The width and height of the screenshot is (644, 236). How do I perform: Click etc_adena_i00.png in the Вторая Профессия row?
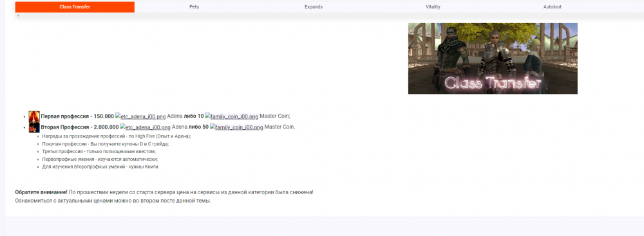click(145, 127)
